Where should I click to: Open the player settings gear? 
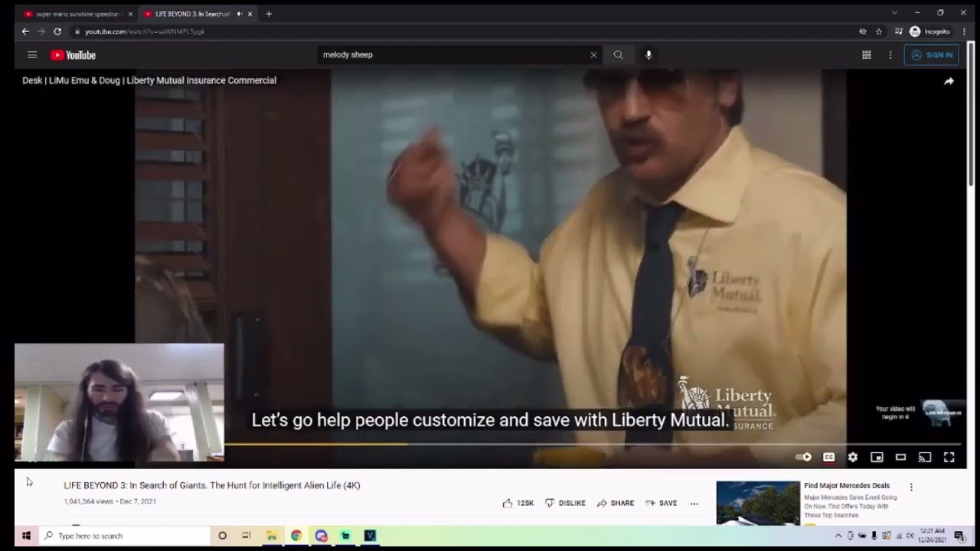853,457
